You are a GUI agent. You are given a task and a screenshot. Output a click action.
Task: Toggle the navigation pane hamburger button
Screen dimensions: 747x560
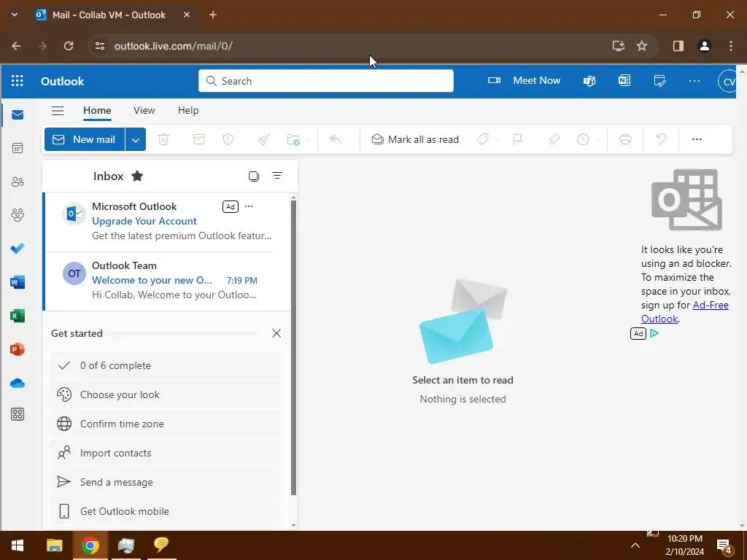click(58, 111)
